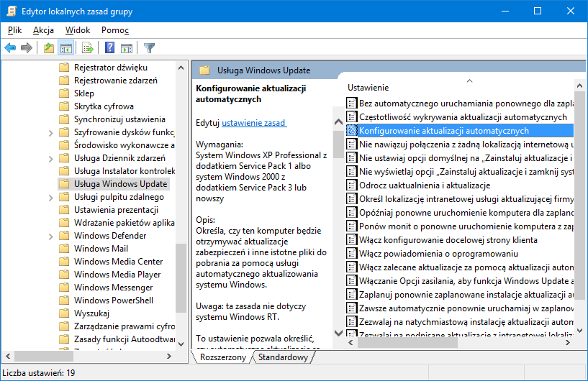Toggle the console tree pane icon
The image size is (588, 381).
[65, 48]
